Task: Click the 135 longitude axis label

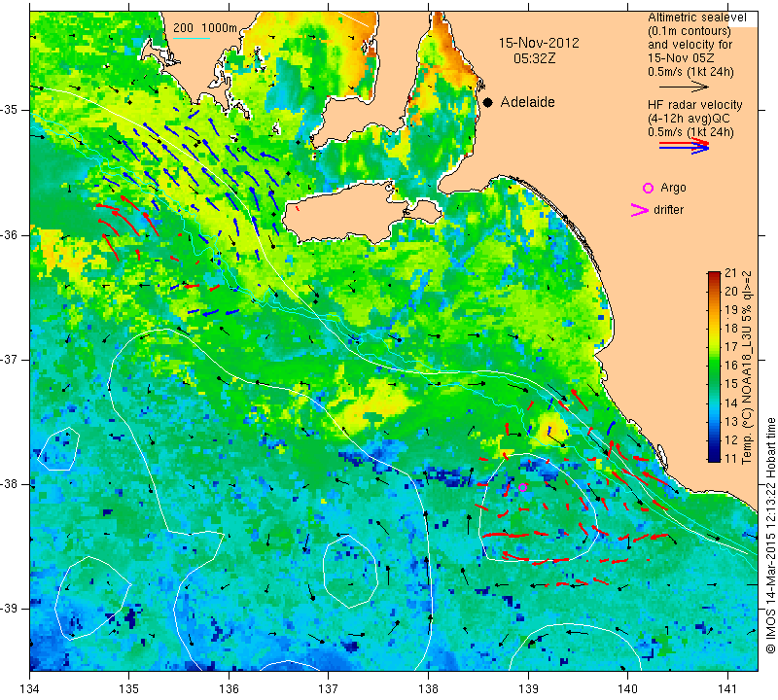Action: (129, 689)
